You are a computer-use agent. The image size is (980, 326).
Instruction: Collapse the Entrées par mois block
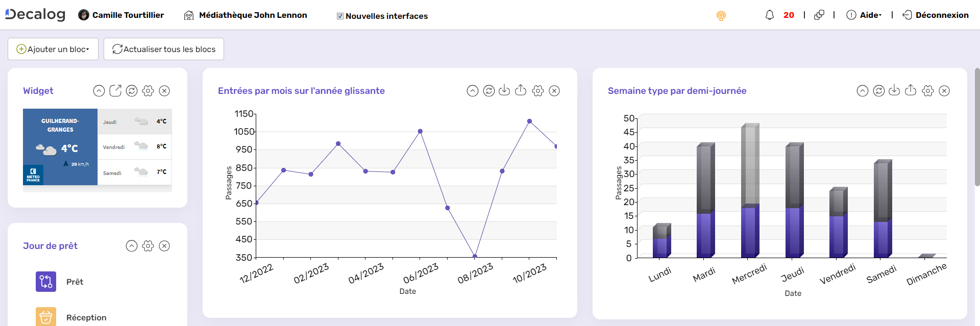473,91
